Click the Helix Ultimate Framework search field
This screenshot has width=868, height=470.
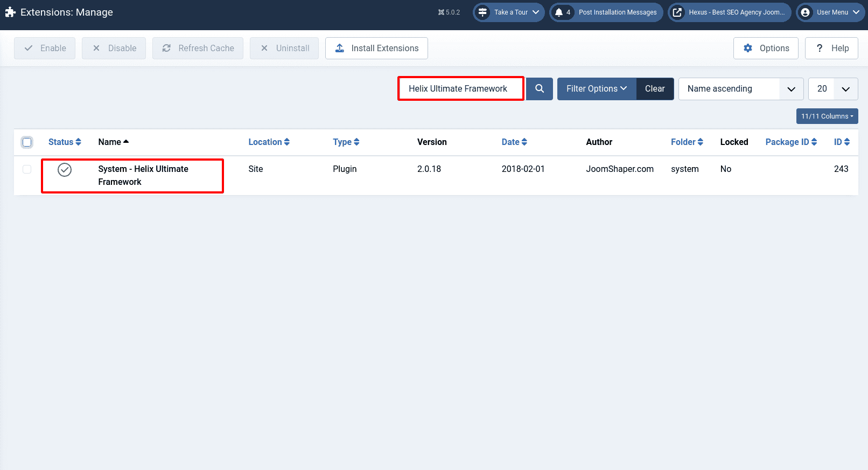[x=460, y=89]
